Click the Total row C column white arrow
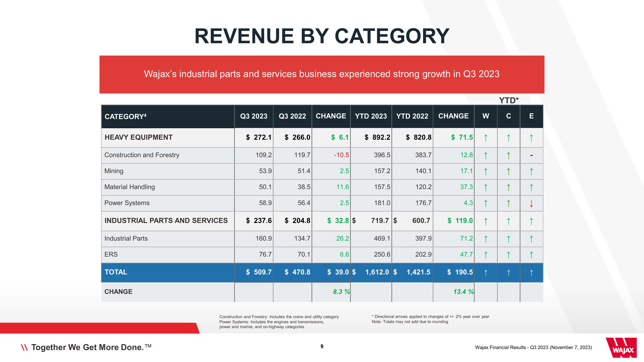 (508, 273)
